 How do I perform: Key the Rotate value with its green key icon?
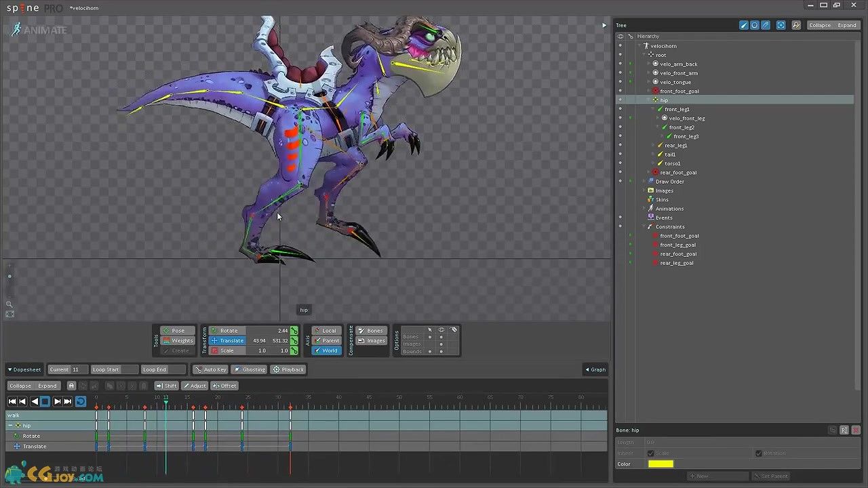[294, 331]
